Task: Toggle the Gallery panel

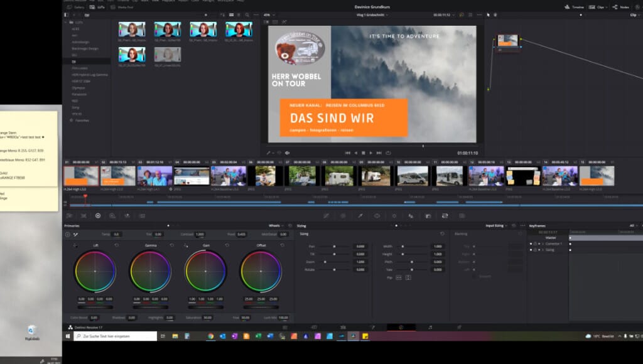Action: (76, 7)
